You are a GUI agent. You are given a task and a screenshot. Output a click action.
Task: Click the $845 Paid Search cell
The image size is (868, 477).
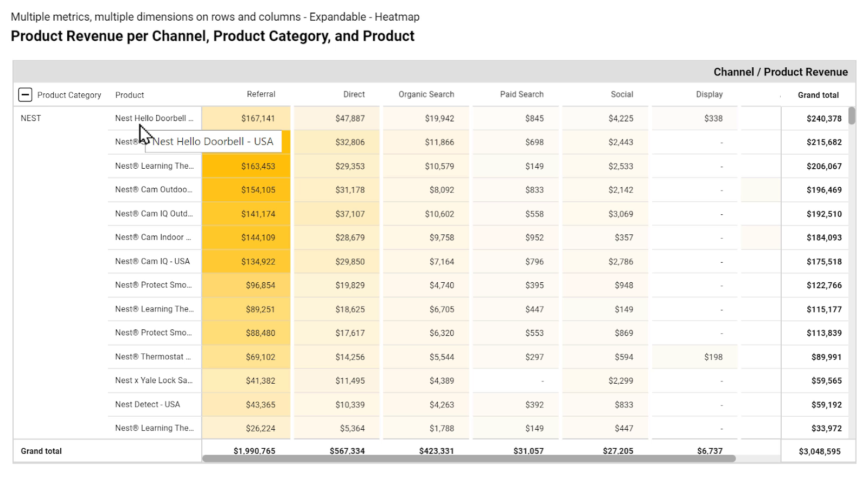pyautogui.click(x=515, y=118)
